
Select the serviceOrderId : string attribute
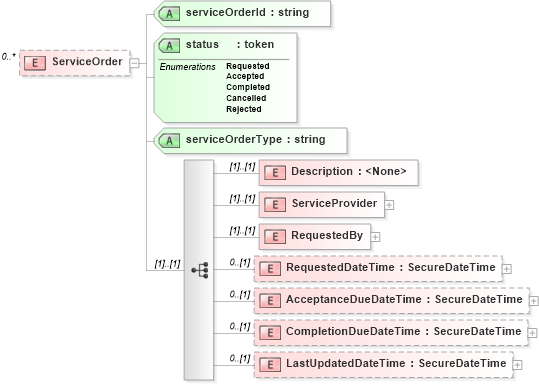[248, 13]
